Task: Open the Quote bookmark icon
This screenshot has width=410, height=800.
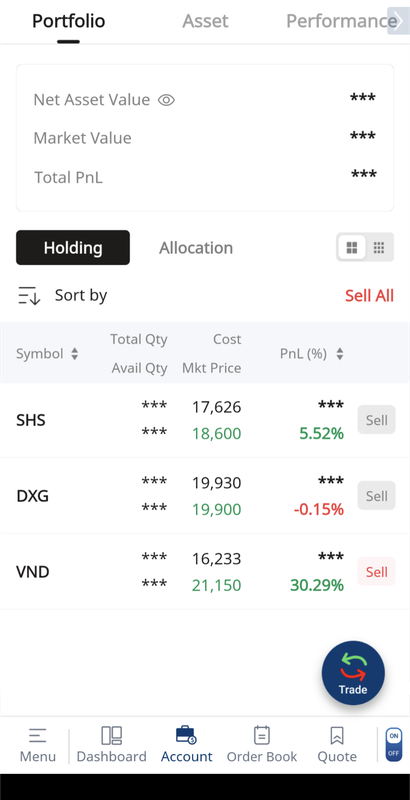Action: pyautogui.click(x=337, y=735)
